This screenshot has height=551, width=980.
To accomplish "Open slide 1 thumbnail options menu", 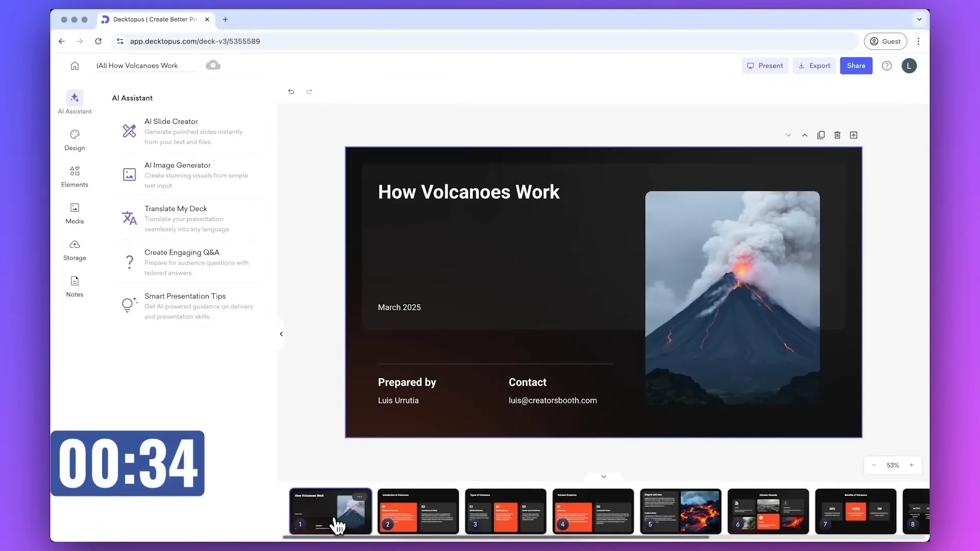I will tap(360, 496).
